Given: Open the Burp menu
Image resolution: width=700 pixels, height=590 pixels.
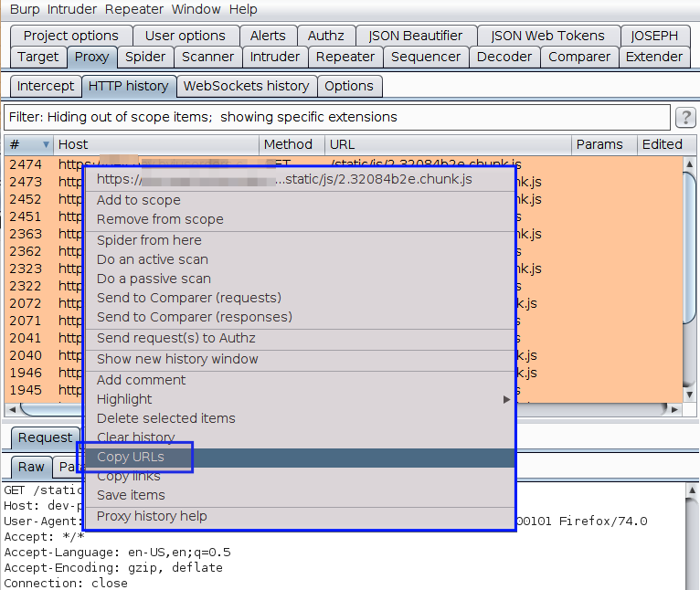Looking at the screenshot, I should (25, 9).
